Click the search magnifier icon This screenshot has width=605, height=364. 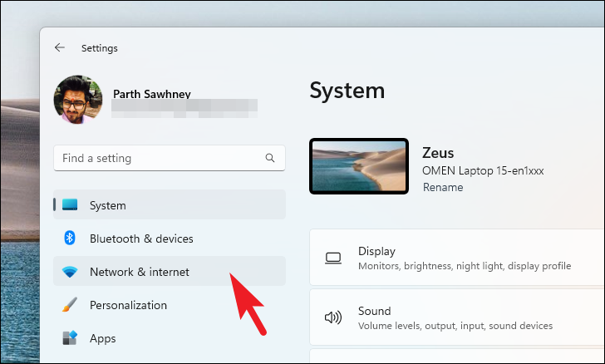coord(270,158)
